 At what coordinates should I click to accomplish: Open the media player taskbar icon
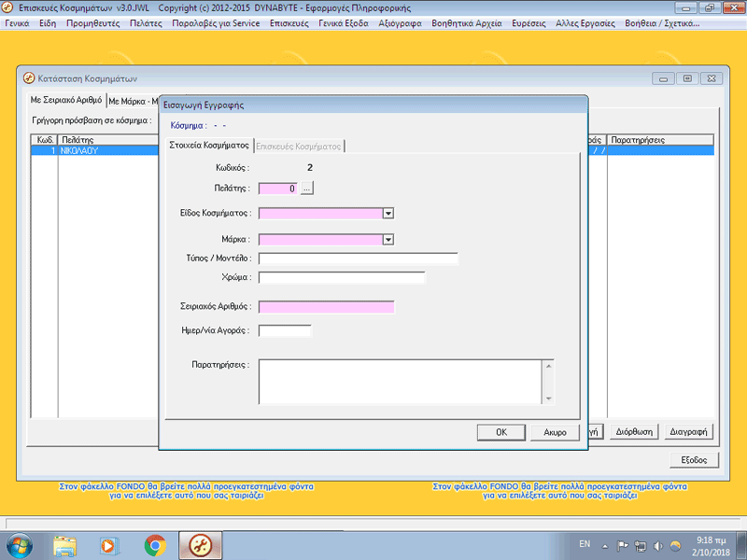[x=109, y=546]
